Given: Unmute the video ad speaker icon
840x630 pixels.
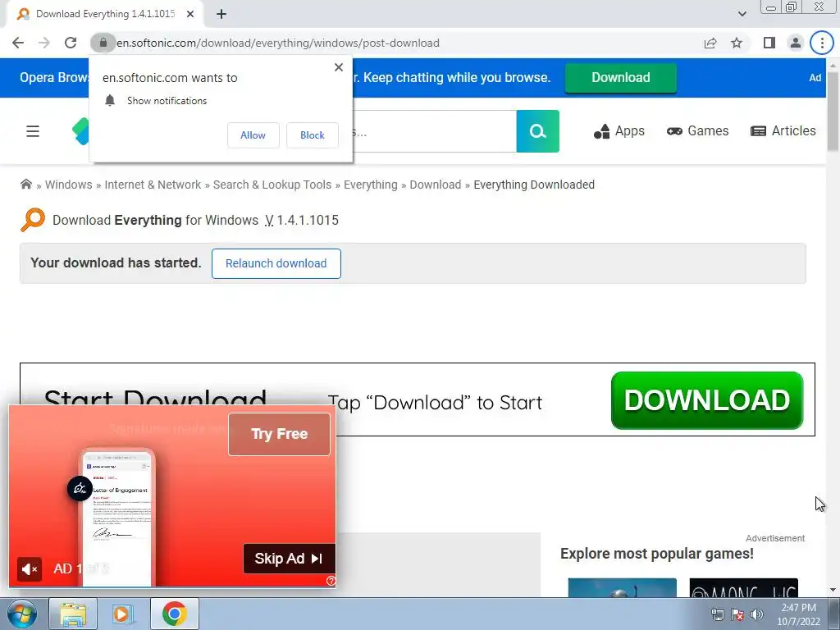Looking at the screenshot, I should pos(30,568).
